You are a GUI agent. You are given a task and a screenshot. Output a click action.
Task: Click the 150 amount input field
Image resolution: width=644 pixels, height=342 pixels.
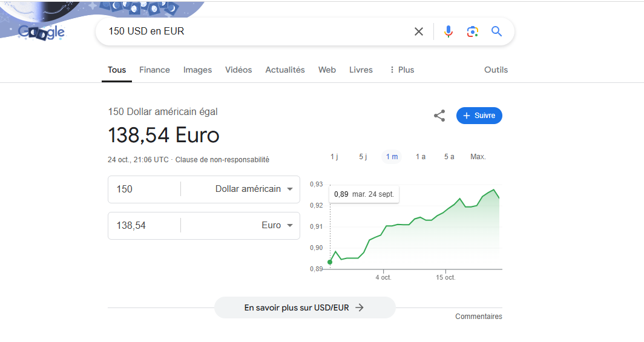click(x=144, y=189)
